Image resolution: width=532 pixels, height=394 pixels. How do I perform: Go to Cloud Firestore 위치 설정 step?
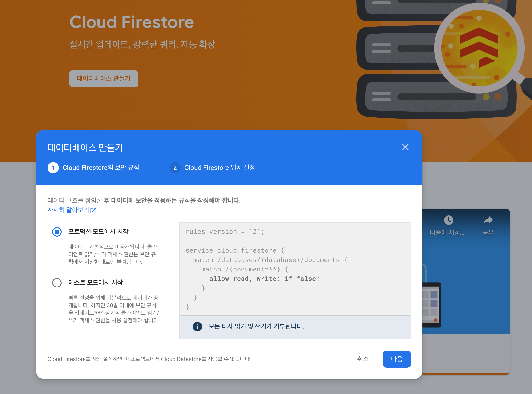pos(219,168)
